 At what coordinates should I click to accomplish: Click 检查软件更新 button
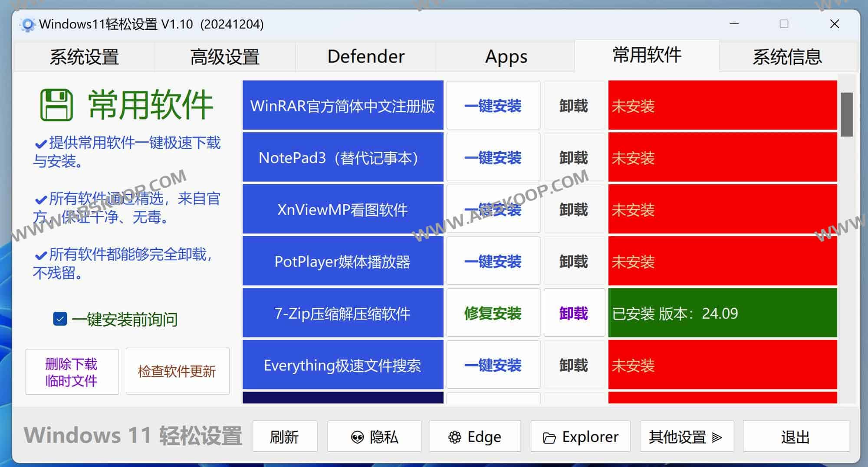pyautogui.click(x=177, y=371)
